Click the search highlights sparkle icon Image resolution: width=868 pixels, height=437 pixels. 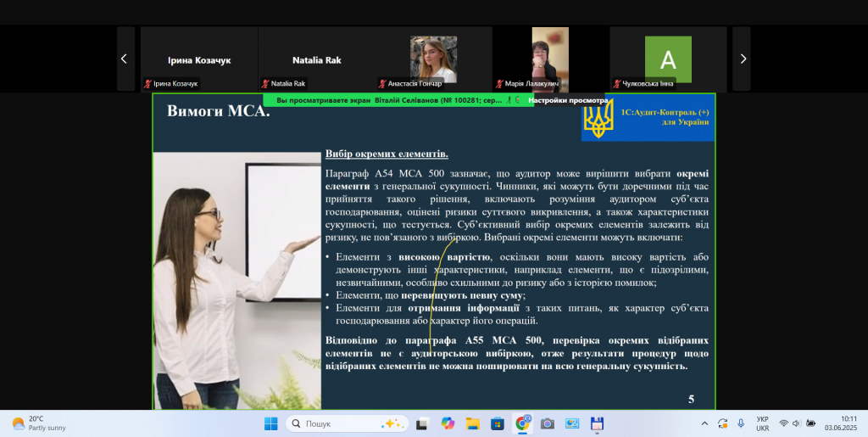[392, 423]
